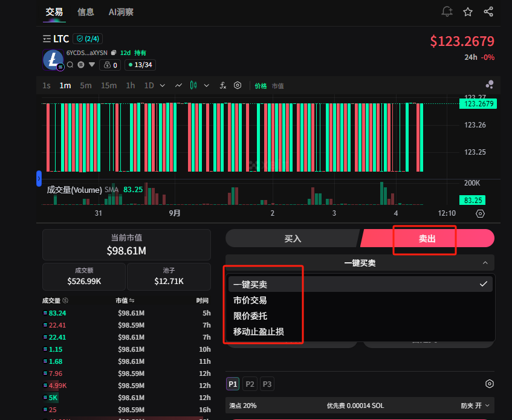Open the security check badge (2/4)
Viewport: 512px width, 420px height.
click(x=88, y=39)
